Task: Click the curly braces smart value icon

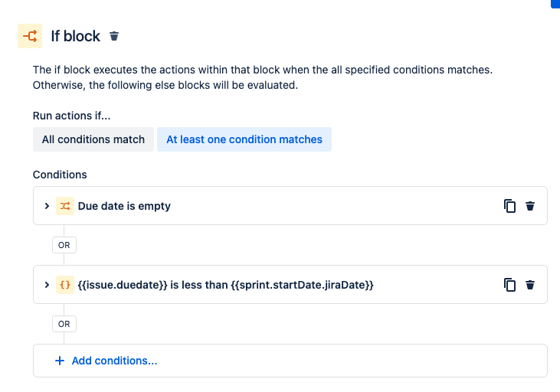Action: (x=65, y=285)
